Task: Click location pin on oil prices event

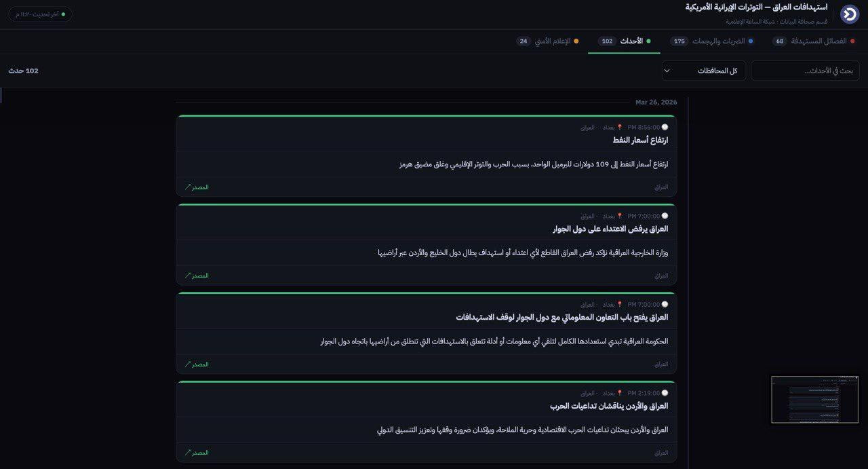Action: pos(619,127)
